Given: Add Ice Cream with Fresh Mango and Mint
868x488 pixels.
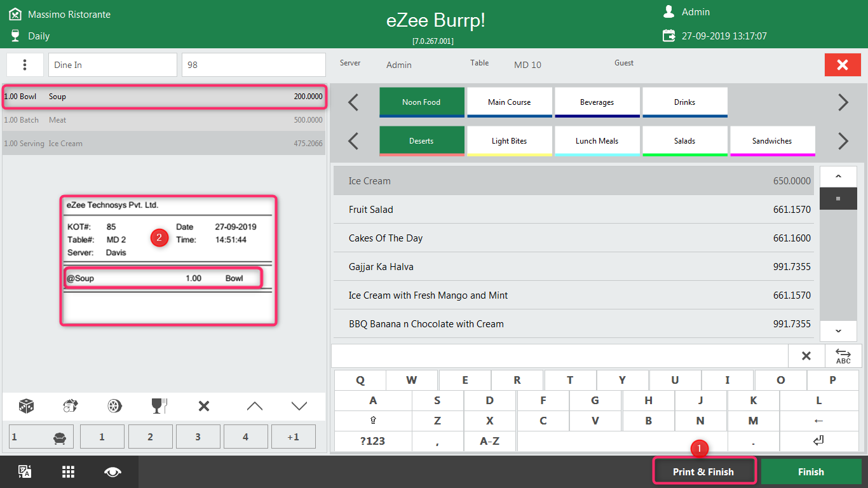Looking at the screenshot, I should pyautogui.click(x=574, y=295).
